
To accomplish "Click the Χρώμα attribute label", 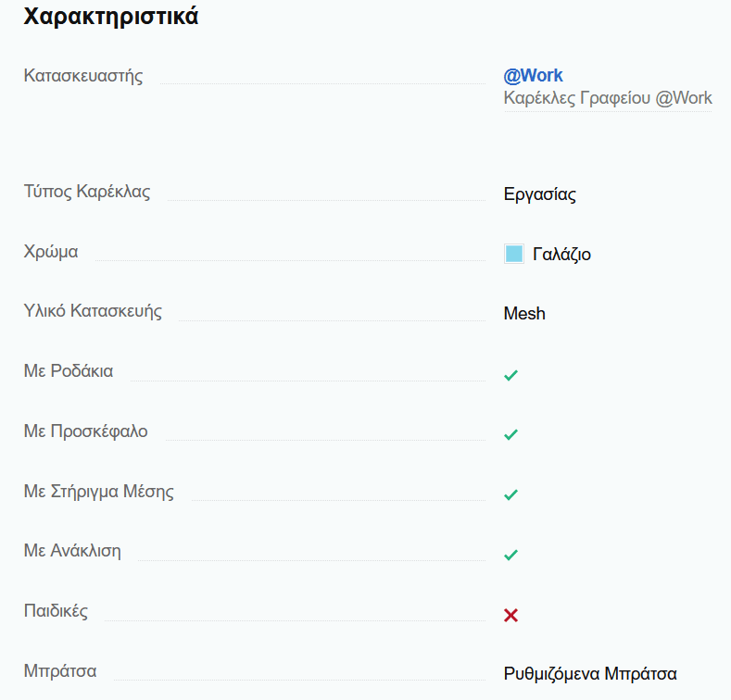I will point(51,252).
